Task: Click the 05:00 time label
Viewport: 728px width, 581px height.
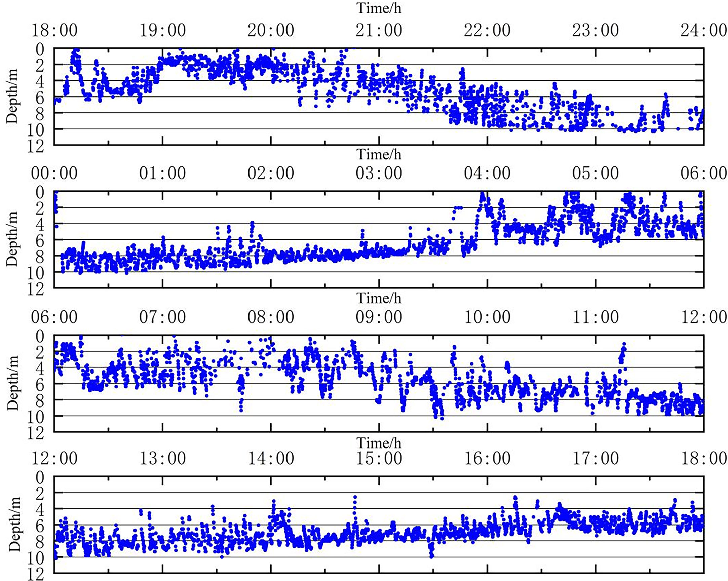Action: click(x=596, y=173)
